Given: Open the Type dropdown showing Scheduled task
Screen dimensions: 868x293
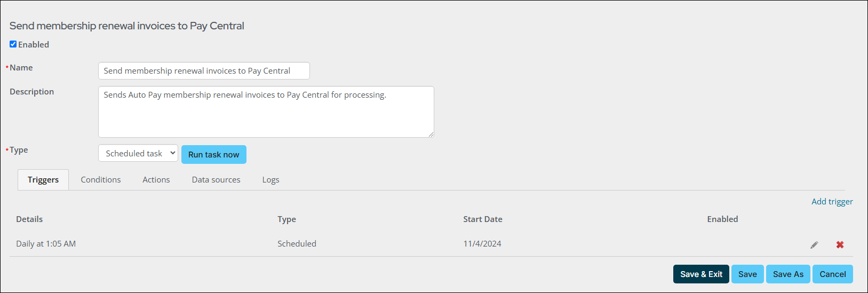Looking at the screenshot, I should click(x=138, y=153).
